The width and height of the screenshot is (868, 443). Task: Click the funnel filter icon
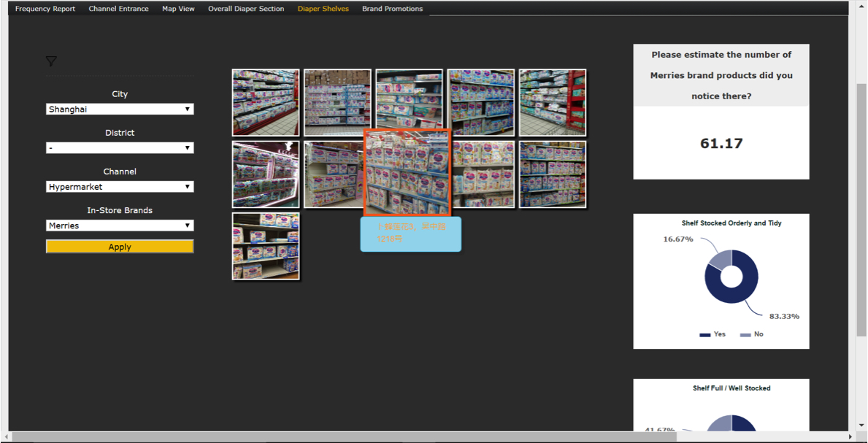[x=52, y=61]
